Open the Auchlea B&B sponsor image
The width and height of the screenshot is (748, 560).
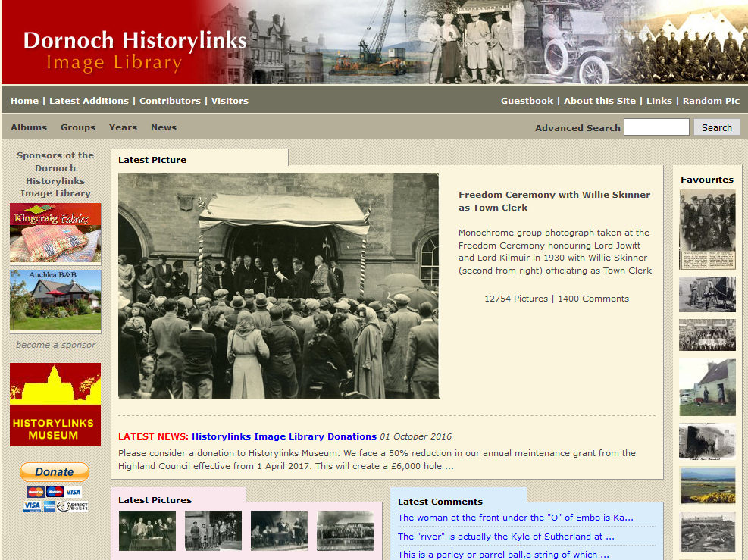click(55, 300)
